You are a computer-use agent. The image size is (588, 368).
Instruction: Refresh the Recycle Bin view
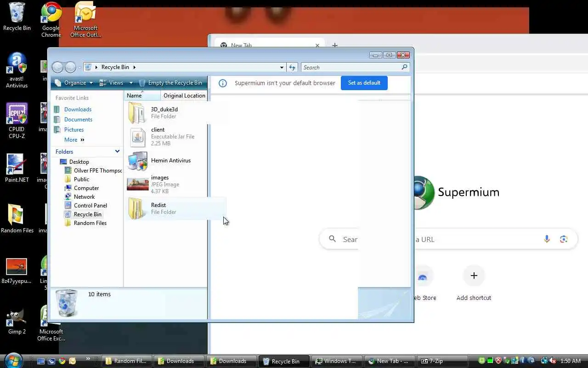coord(292,67)
